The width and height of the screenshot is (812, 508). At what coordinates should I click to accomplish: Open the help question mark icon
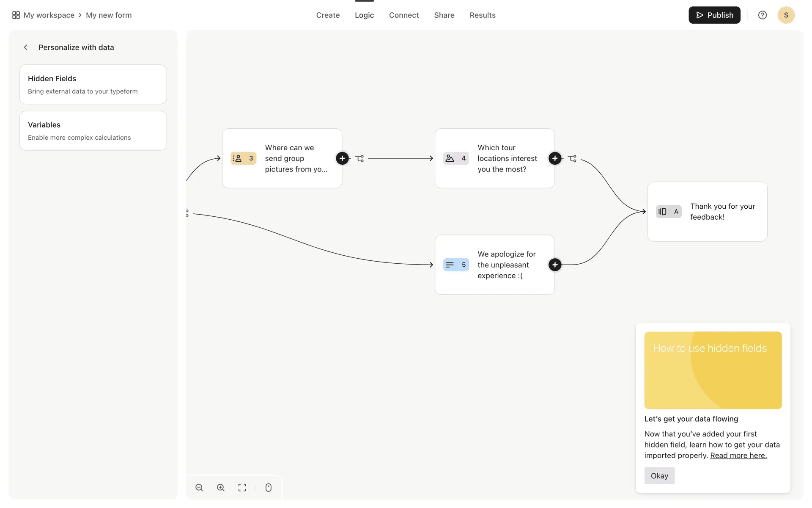click(x=763, y=15)
